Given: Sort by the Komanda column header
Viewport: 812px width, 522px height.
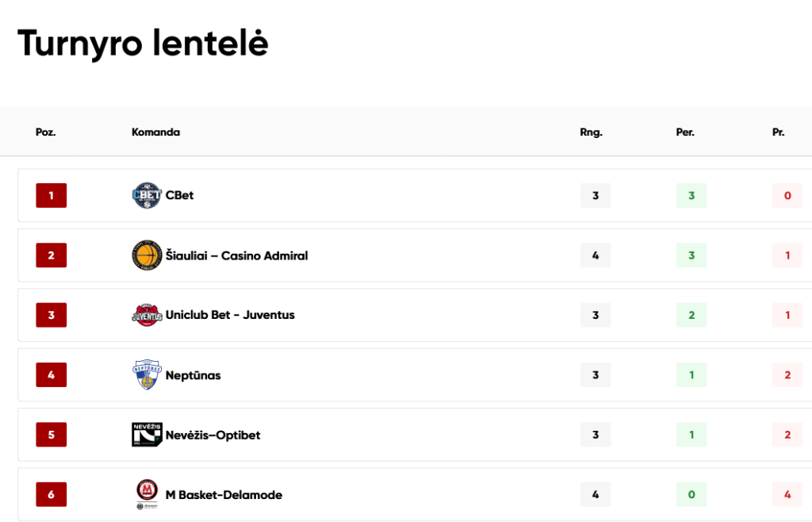Looking at the screenshot, I should pyautogui.click(x=156, y=132).
